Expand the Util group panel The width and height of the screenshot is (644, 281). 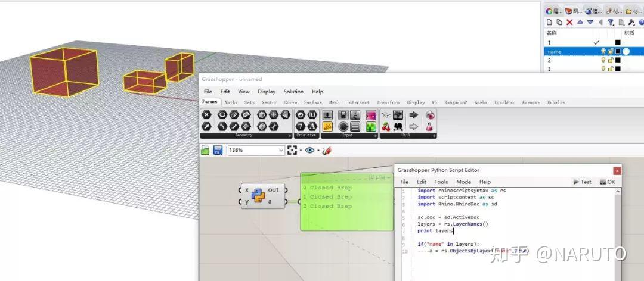pyautogui.click(x=435, y=136)
